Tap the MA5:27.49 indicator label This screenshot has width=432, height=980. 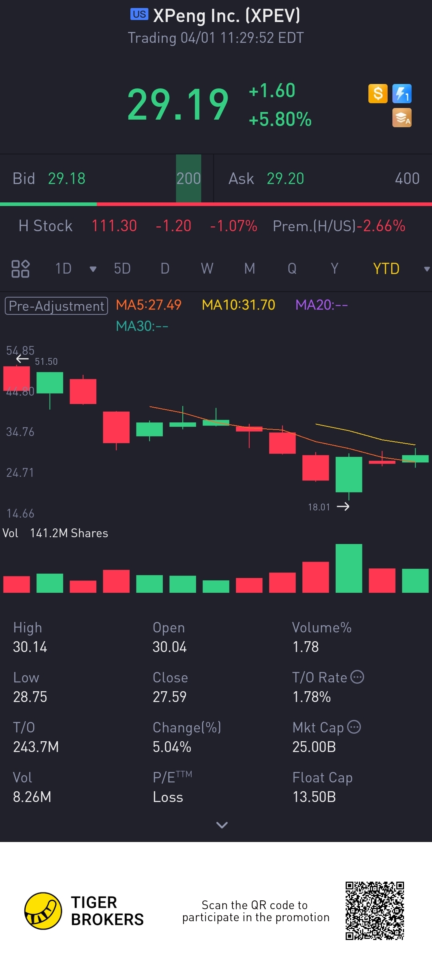tap(148, 305)
